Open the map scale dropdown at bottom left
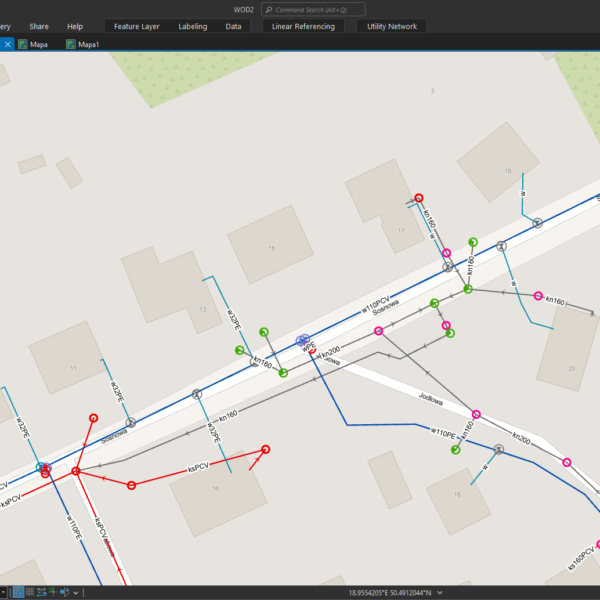This screenshot has width=600, height=600. (x=3, y=592)
